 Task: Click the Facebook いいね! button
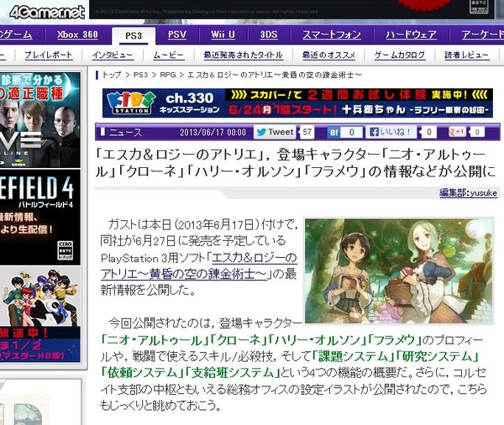click(x=391, y=132)
